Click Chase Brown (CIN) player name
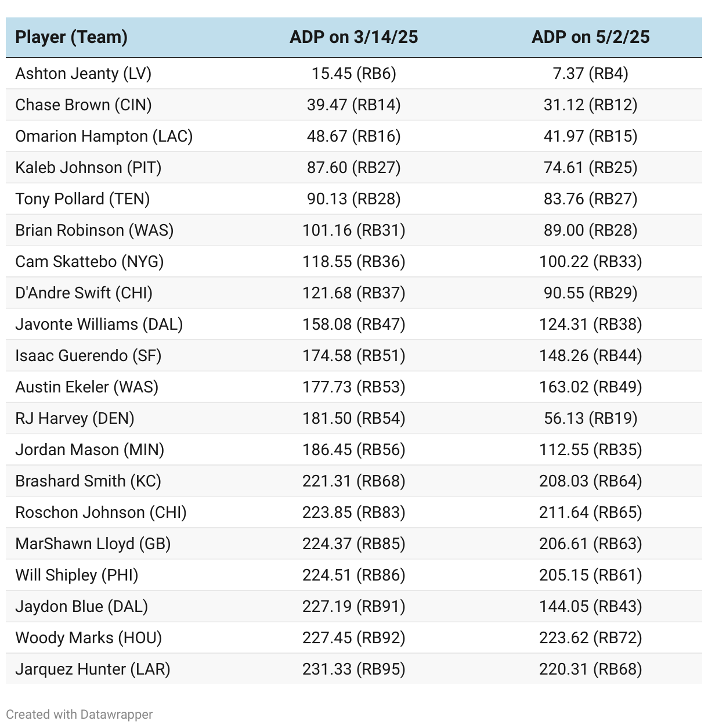708x728 pixels. (83, 105)
